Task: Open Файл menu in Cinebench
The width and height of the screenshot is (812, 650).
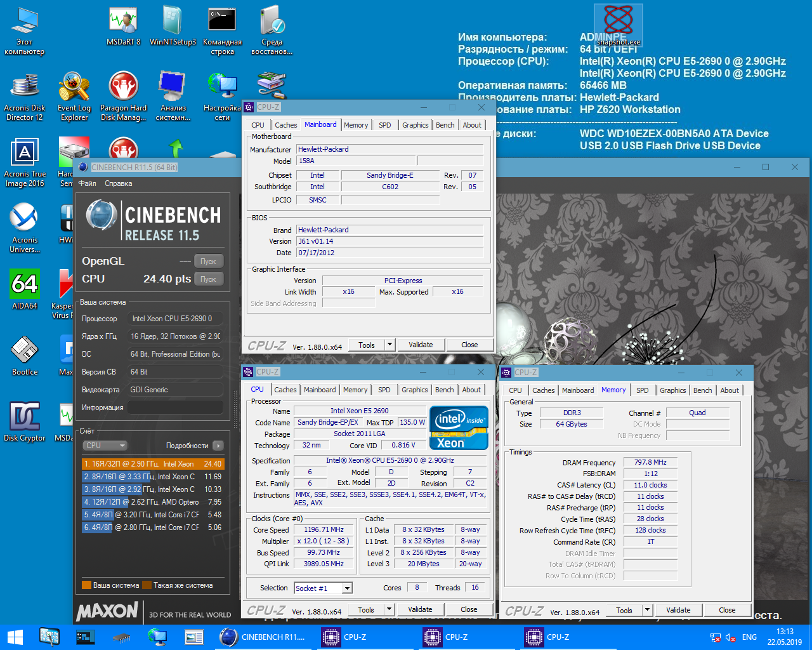Action: point(88,183)
